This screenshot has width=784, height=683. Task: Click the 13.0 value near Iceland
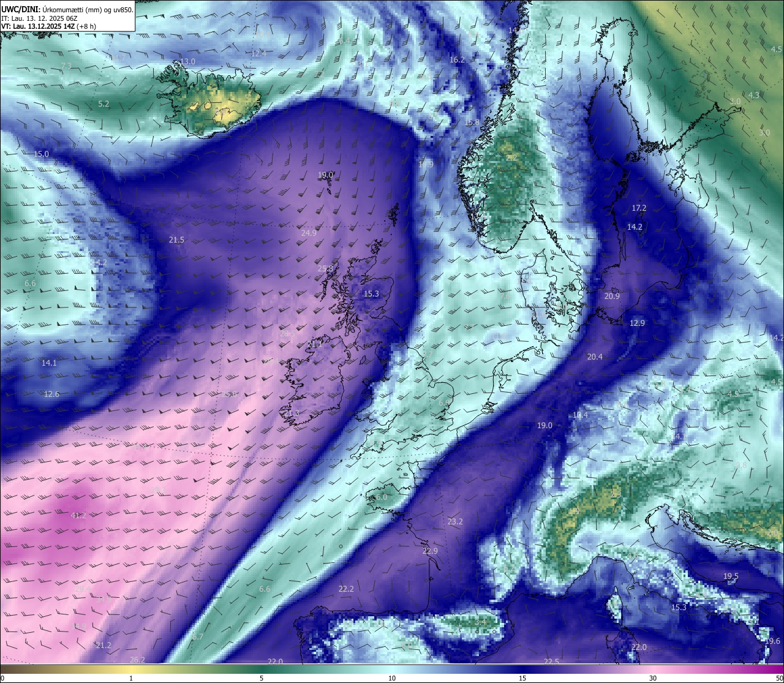[187, 62]
